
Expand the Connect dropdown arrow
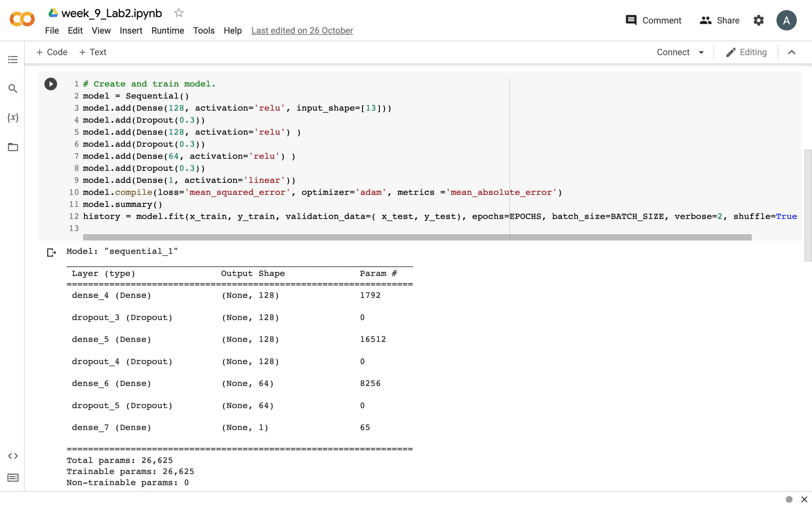pos(702,52)
